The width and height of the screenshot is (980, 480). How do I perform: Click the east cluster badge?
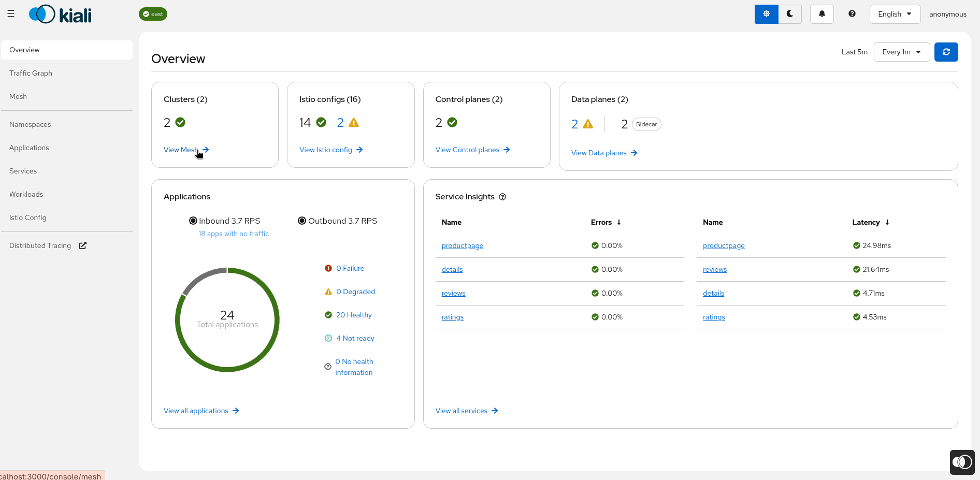pyautogui.click(x=153, y=14)
